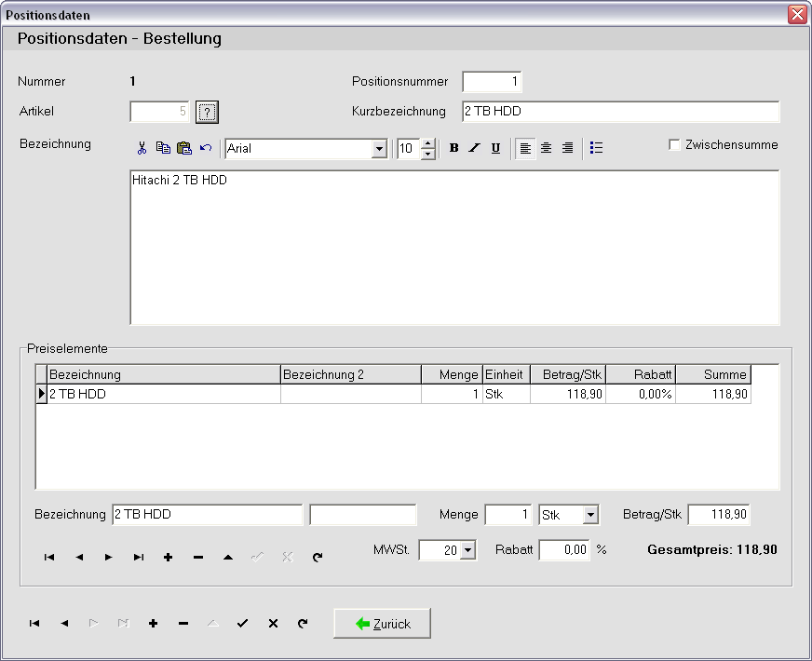Delete position with bottom minus
This screenshot has width=812, height=661.
click(183, 623)
